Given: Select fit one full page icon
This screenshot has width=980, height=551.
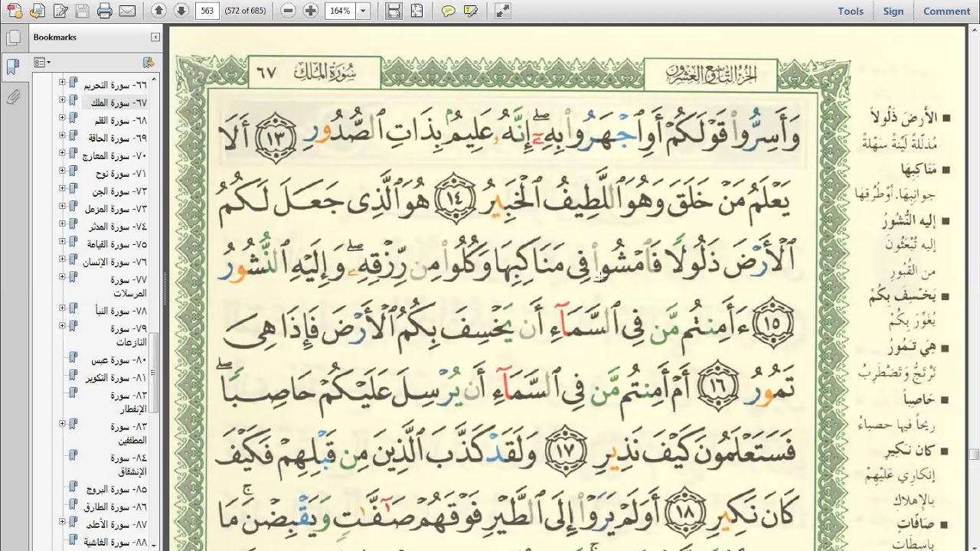Looking at the screenshot, I should [x=416, y=11].
